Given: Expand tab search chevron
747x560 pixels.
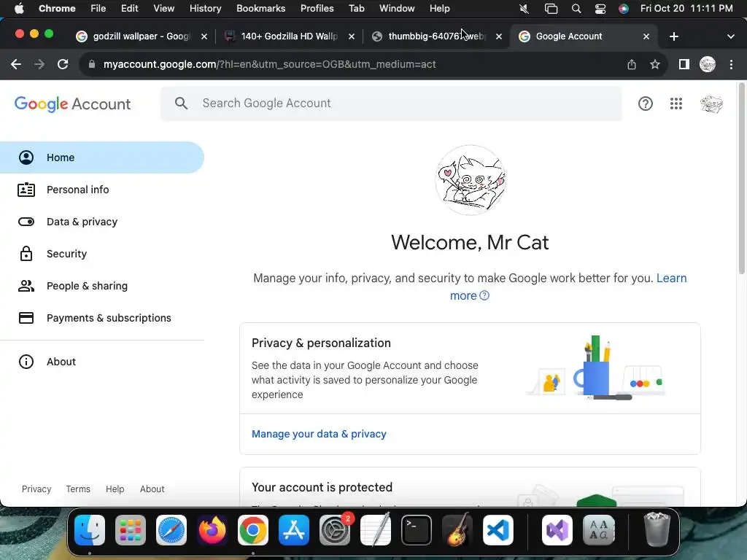Looking at the screenshot, I should (x=730, y=36).
